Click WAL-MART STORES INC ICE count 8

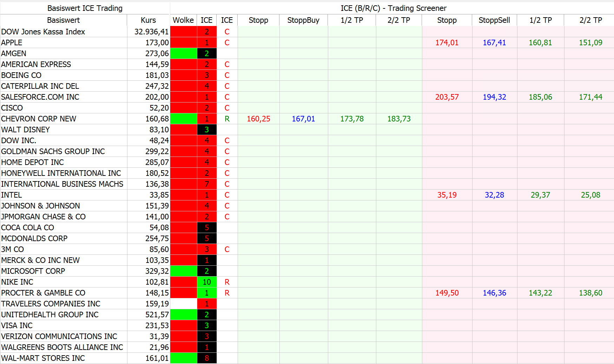207,358
